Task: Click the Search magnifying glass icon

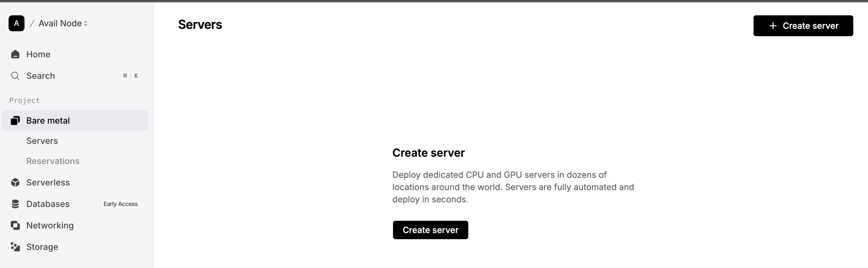Action: pos(15,76)
